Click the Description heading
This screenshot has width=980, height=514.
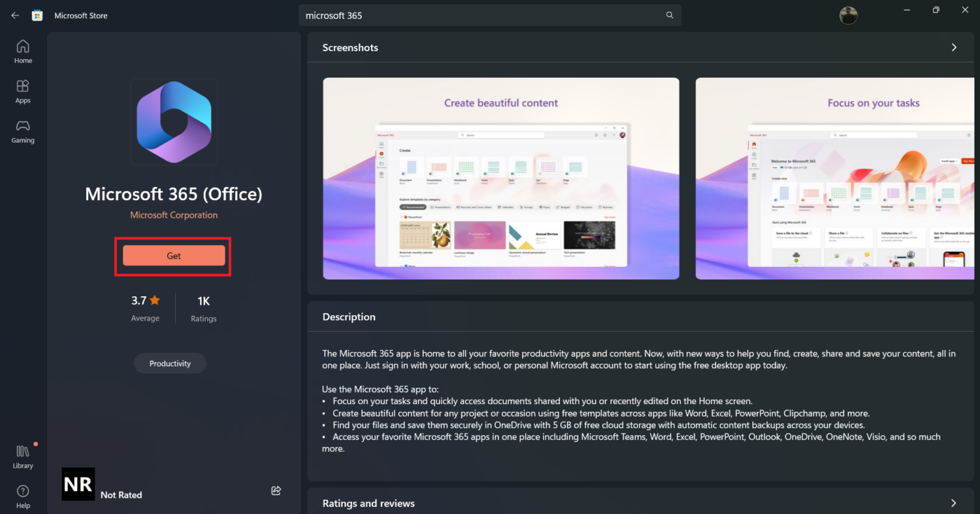(x=349, y=317)
